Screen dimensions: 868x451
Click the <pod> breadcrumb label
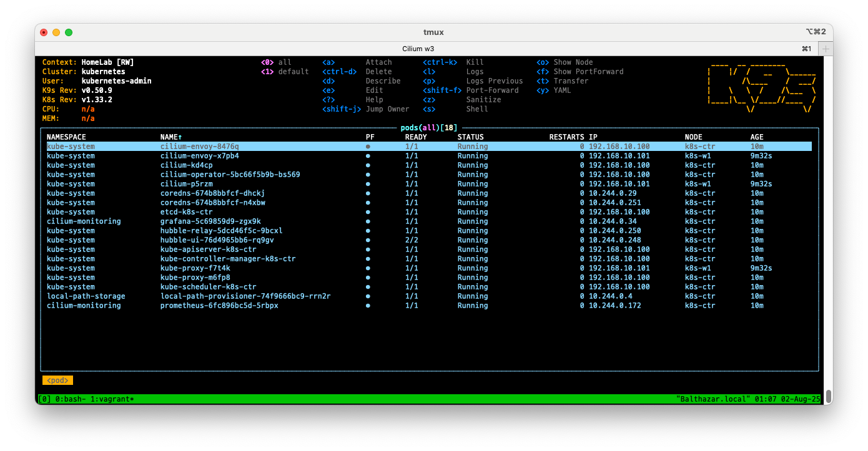tap(57, 381)
